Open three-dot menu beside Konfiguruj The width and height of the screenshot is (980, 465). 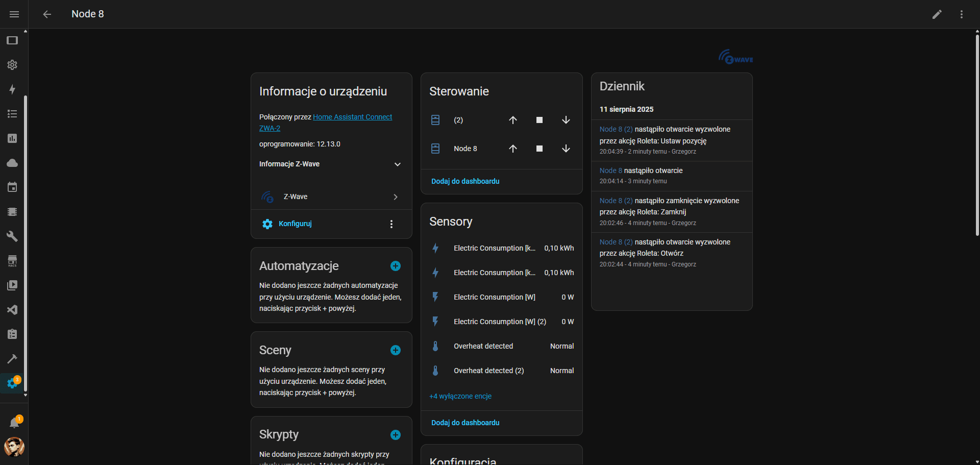(391, 224)
